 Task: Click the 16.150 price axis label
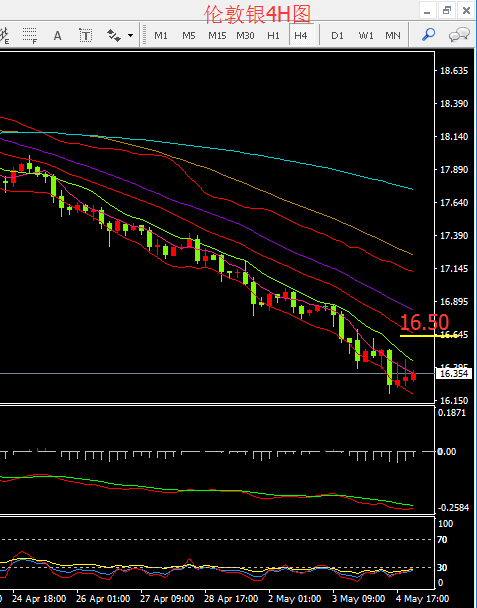pos(454,401)
